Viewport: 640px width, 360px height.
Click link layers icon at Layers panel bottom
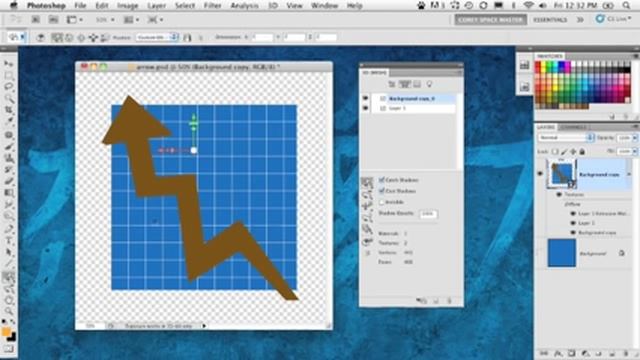point(544,353)
